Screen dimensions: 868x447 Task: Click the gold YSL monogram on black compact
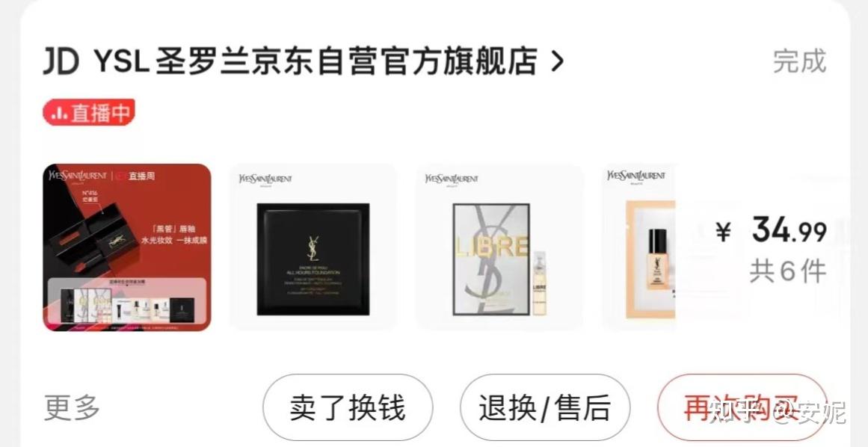[313, 248]
